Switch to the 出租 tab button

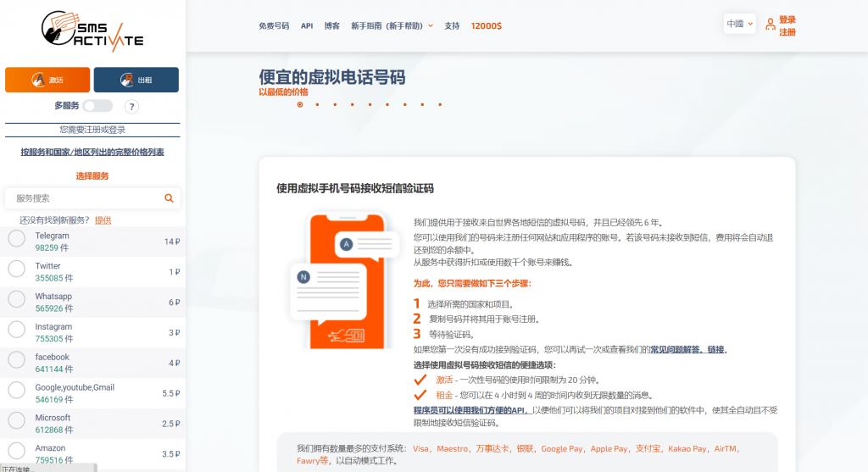pos(136,80)
